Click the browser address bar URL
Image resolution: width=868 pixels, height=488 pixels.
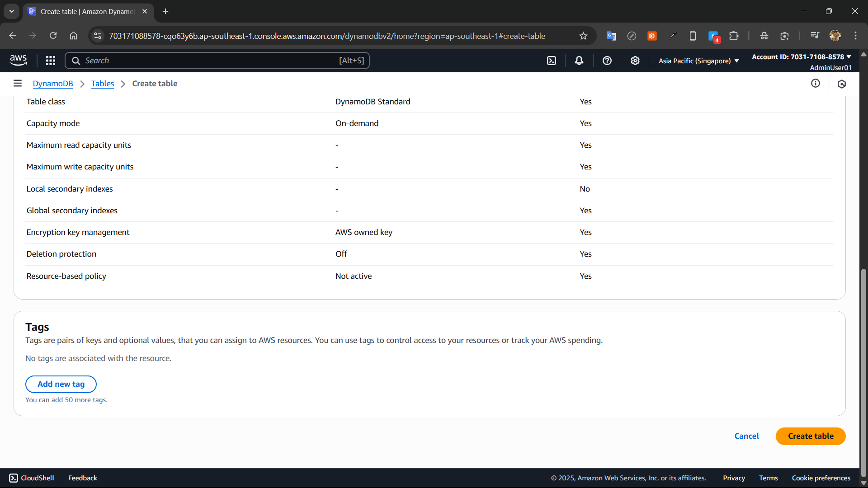pos(327,36)
